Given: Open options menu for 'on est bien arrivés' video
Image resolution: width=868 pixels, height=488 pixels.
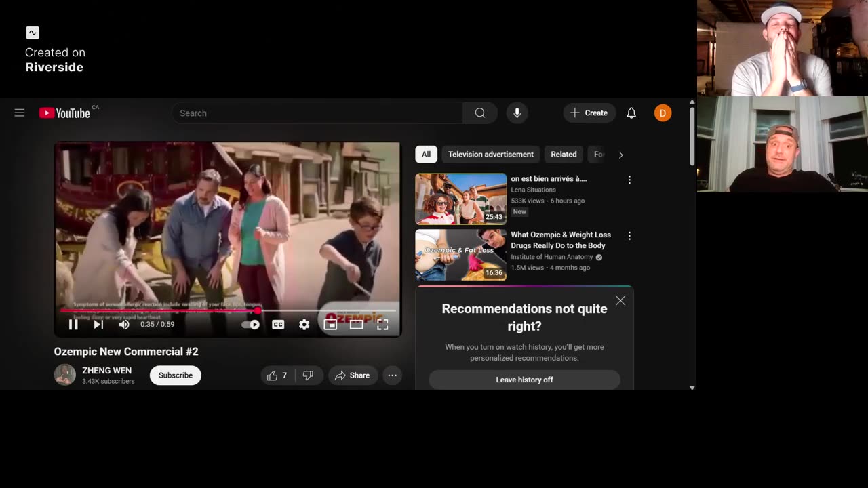Looking at the screenshot, I should [629, 180].
